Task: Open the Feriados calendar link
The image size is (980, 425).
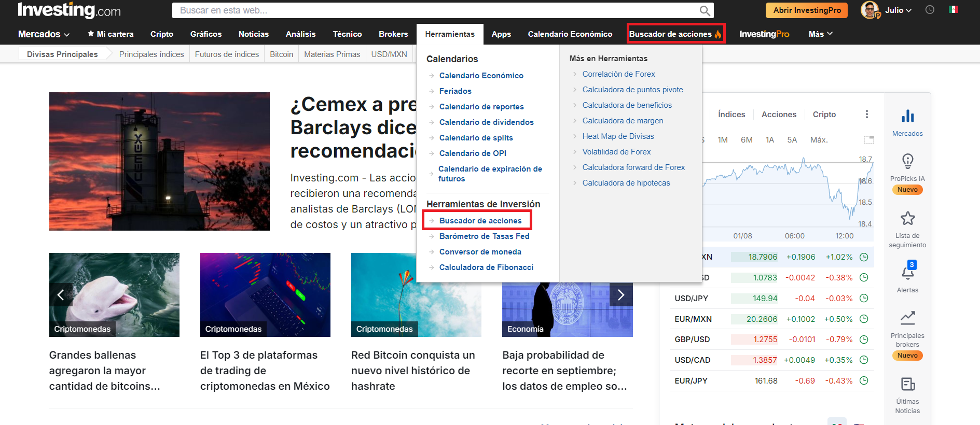Action: (455, 91)
